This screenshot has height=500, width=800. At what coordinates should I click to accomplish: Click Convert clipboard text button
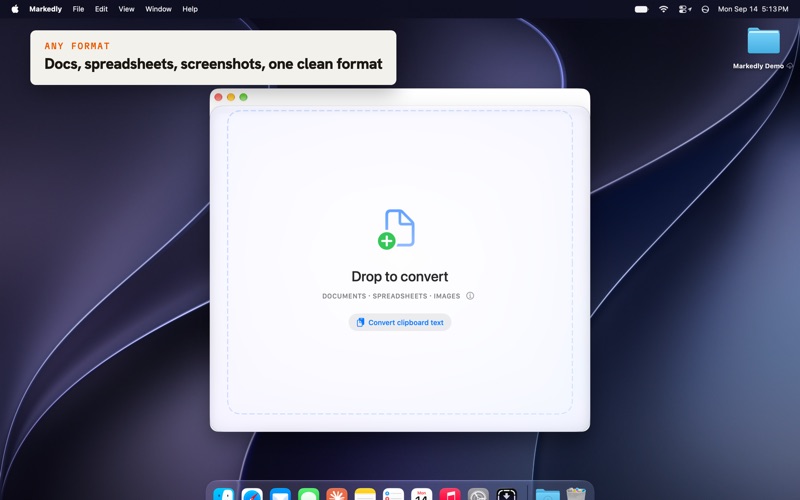400,322
